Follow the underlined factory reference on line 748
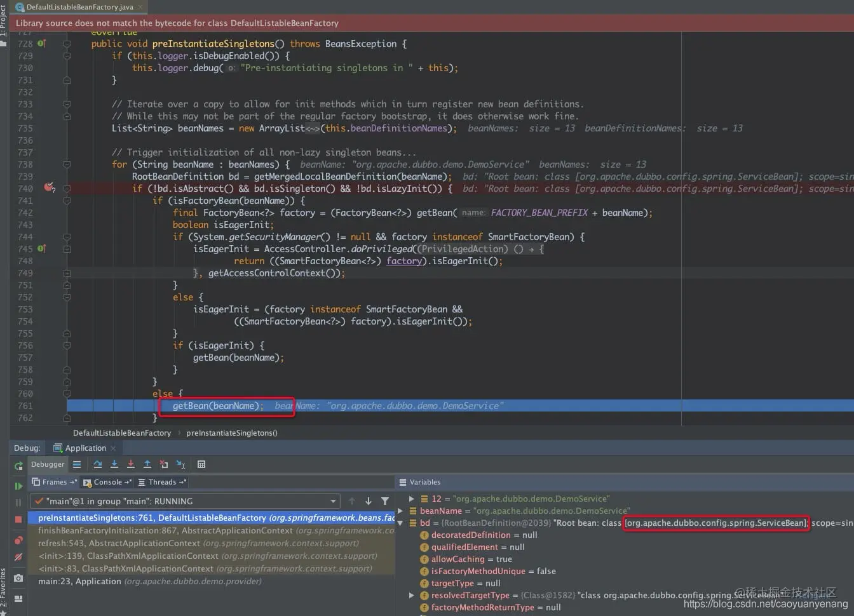 click(x=404, y=261)
